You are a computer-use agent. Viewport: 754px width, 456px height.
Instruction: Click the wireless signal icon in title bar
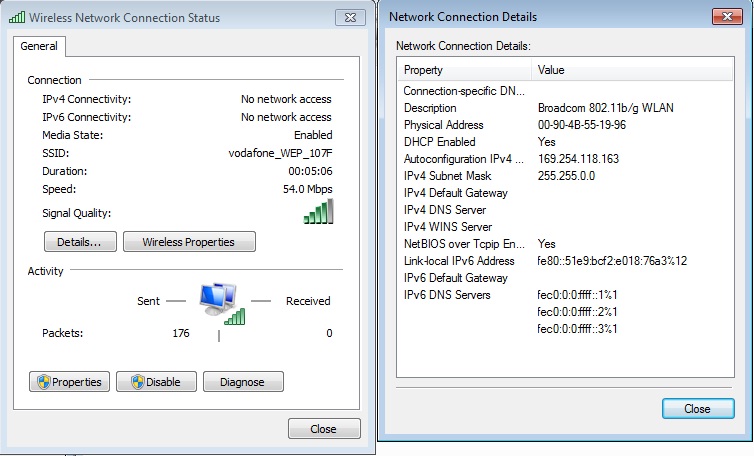[x=17, y=17]
